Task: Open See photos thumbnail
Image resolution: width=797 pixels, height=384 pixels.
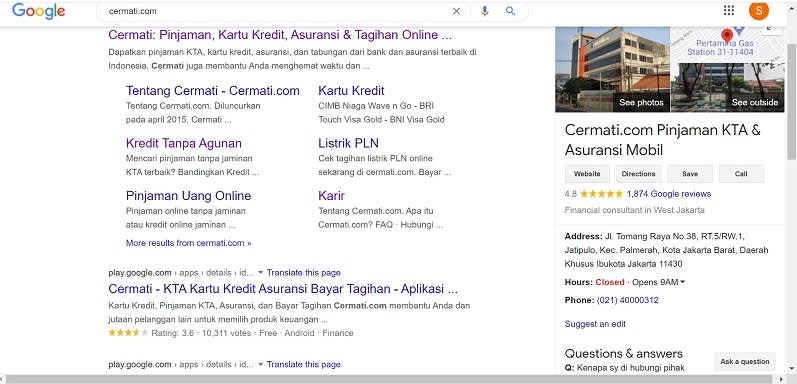Action: (612, 69)
